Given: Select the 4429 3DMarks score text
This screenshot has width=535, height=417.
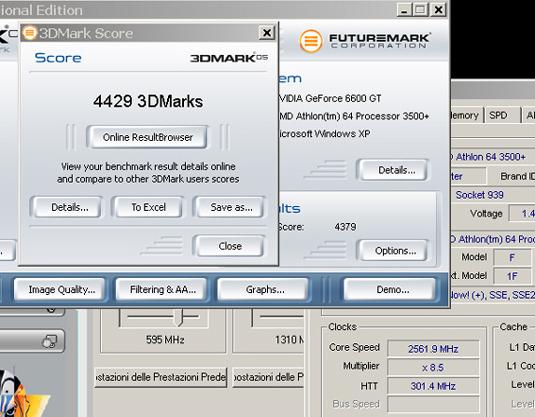Looking at the screenshot, I should pyautogui.click(x=148, y=101).
